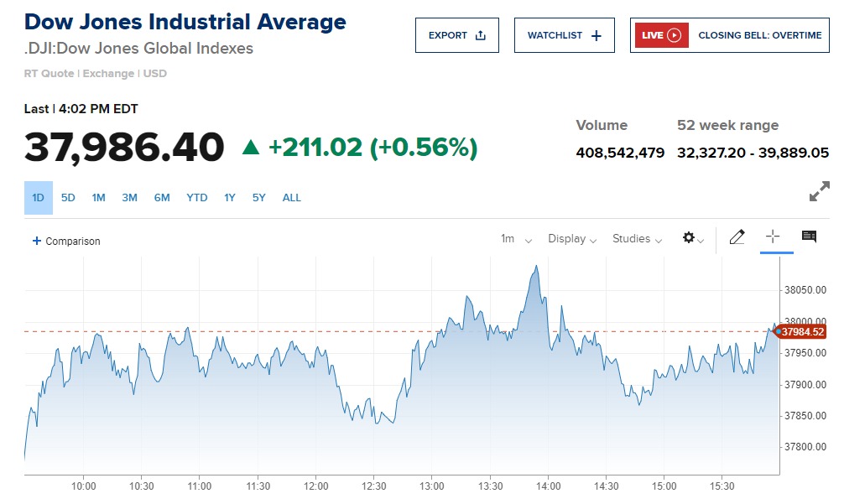Screen dimensions: 844x504
Task: Select the pencil drawing tool
Action: pyautogui.click(x=737, y=237)
